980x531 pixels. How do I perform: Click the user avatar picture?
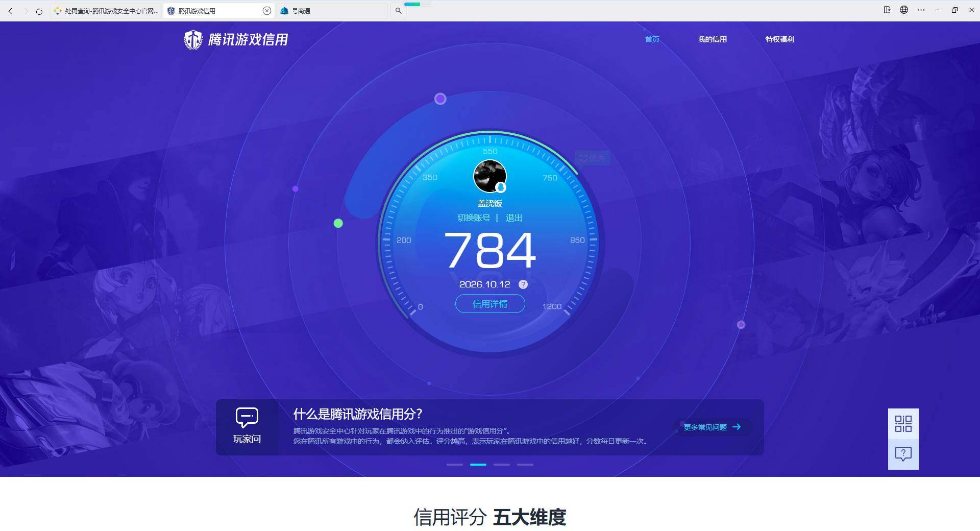[x=490, y=176]
